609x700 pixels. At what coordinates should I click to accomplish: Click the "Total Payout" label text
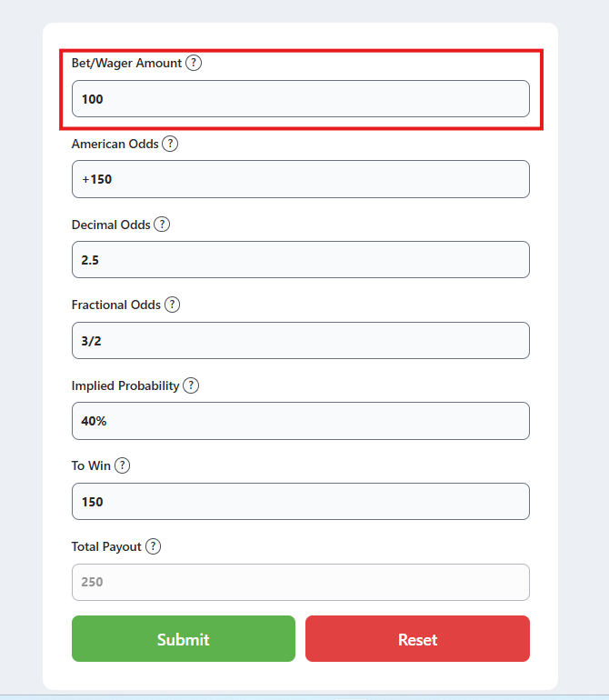pyautogui.click(x=106, y=547)
